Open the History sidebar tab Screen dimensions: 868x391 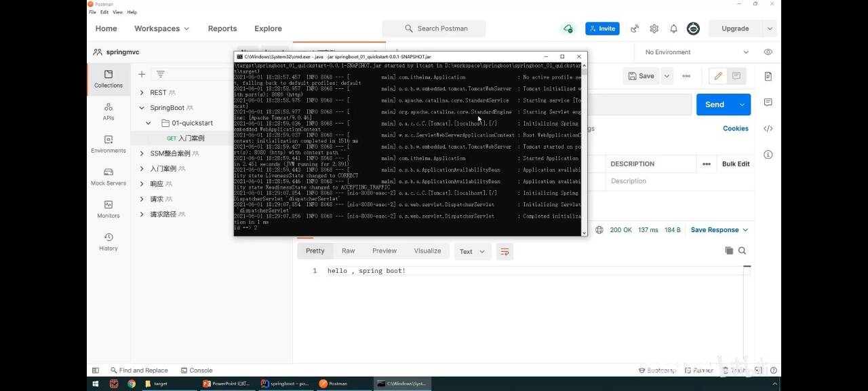[108, 242]
